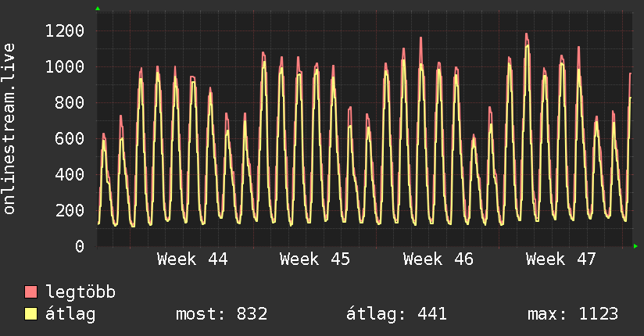644x336 pixels.
Task: Click the 400 y-axis label
Action: tap(70, 174)
